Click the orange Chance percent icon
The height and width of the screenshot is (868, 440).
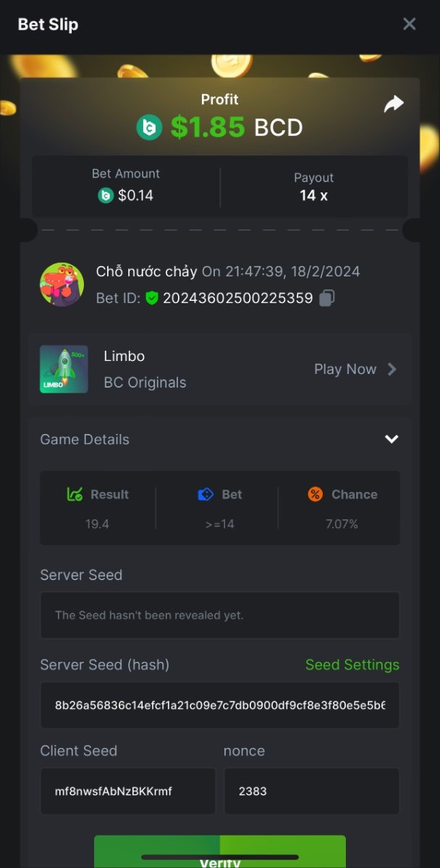[x=315, y=495]
